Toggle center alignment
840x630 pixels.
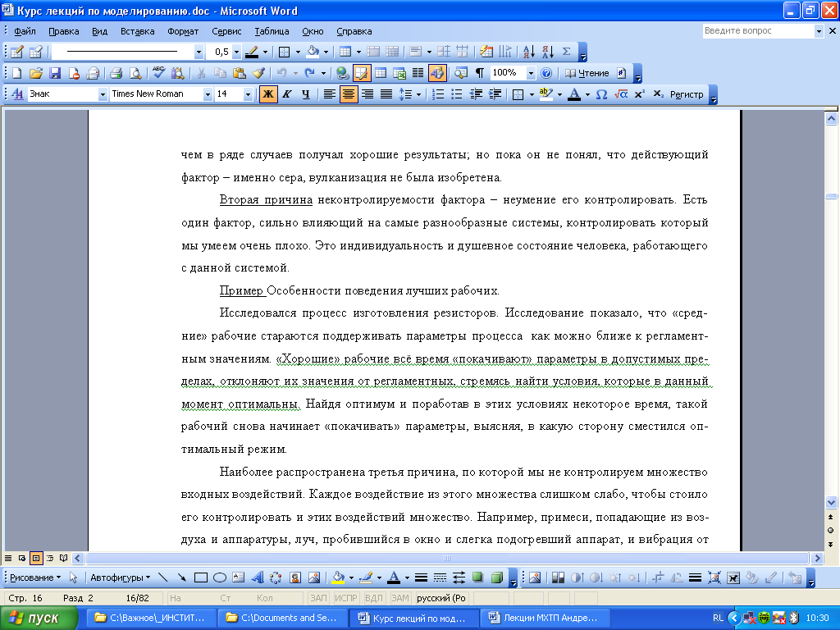tap(348, 94)
